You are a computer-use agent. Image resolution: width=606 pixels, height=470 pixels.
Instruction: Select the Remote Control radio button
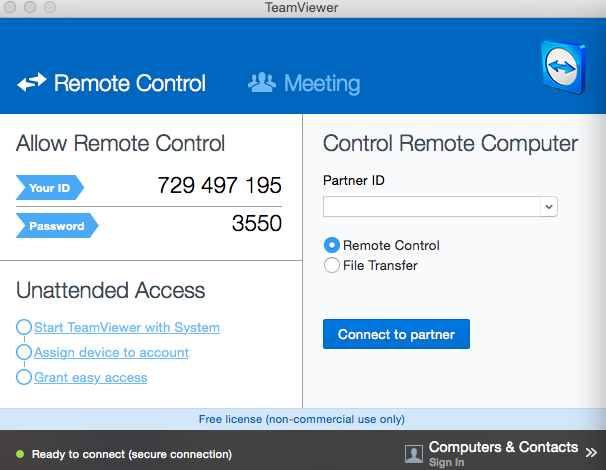(332, 245)
